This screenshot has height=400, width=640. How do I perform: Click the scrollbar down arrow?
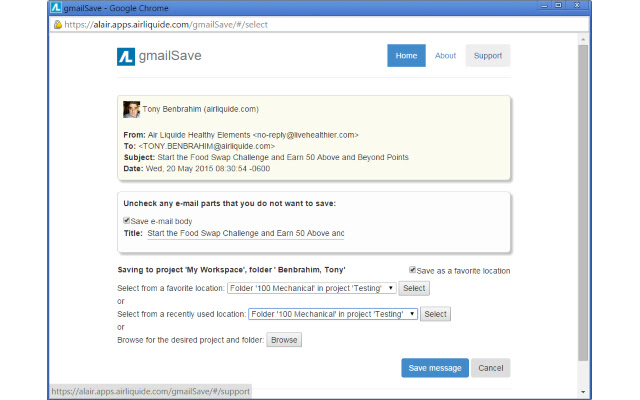click(583, 393)
